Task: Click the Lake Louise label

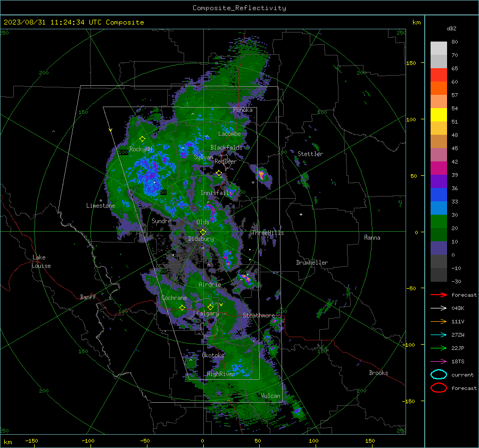Action: click(41, 262)
